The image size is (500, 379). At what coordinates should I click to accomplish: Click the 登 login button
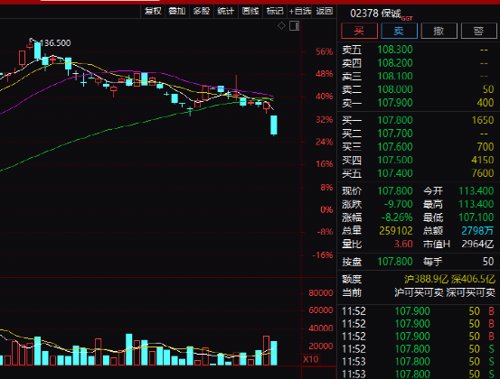point(479,31)
